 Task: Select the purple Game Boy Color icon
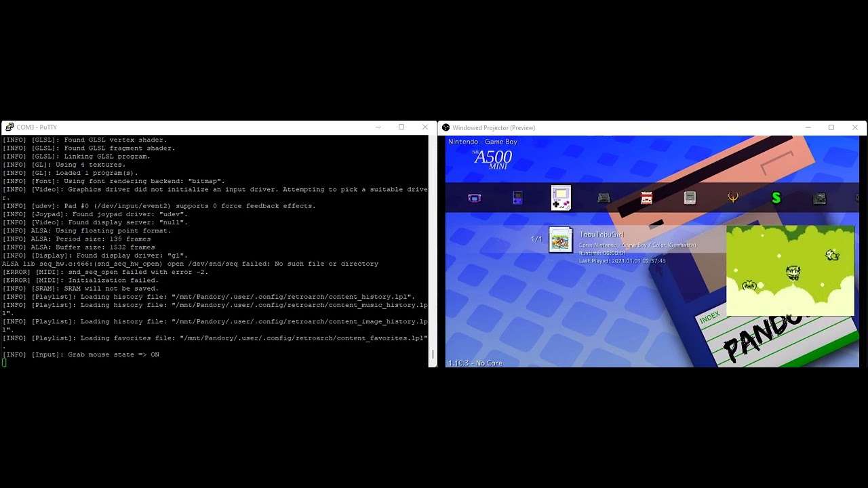coord(517,198)
